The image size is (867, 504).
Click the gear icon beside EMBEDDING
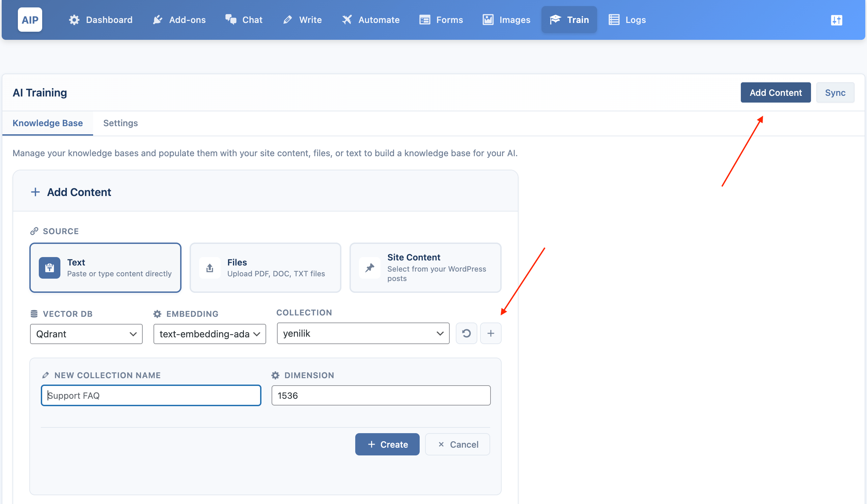[157, 314]
